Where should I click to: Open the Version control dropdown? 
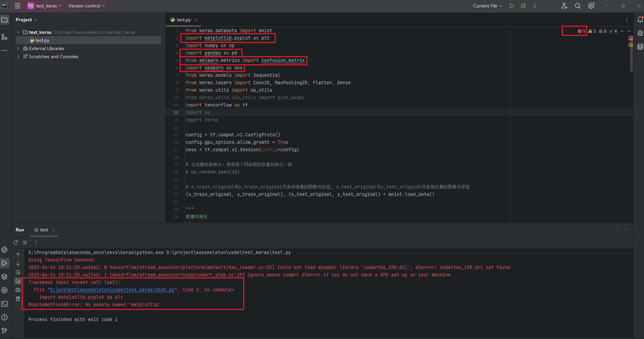87,6
